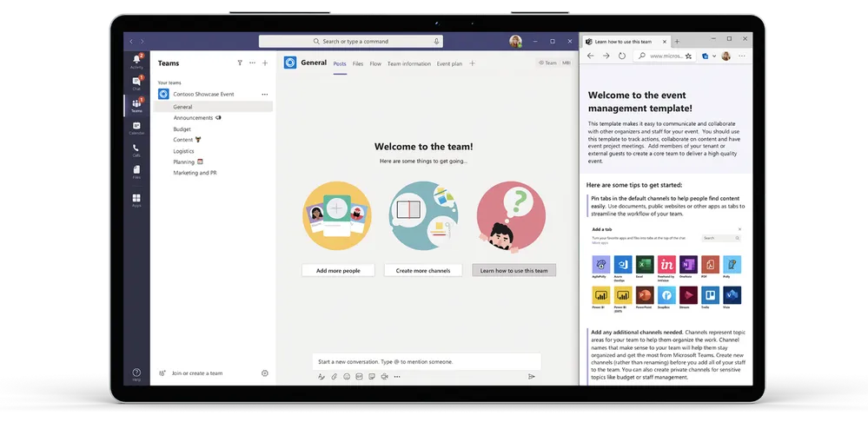The height and width of the screenshot is (422, 868).
Task: Switch to the Posts tab
Action: pos(340,63)
